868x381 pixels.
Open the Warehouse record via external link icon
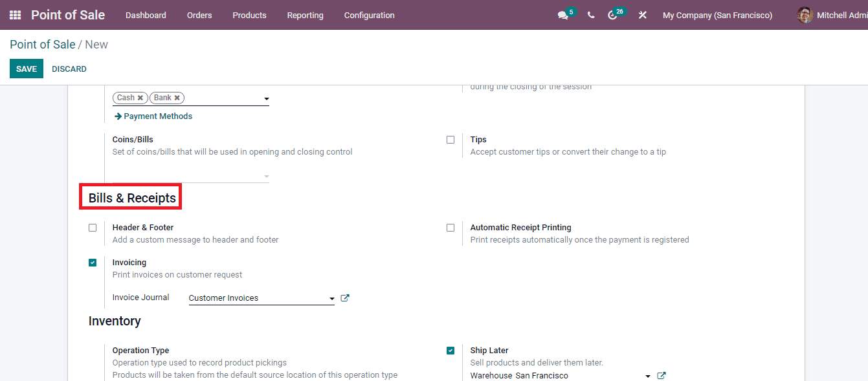661,375
